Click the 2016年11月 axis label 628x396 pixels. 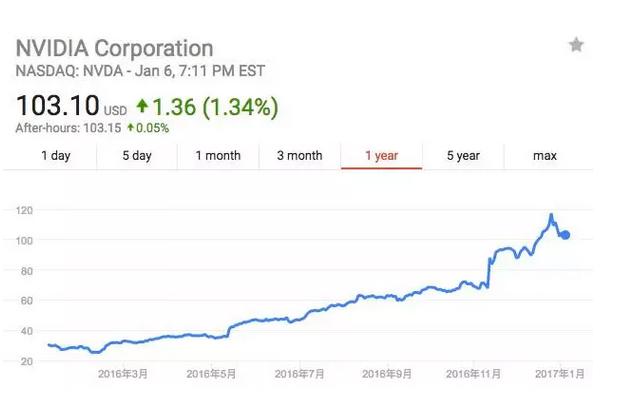click(473, 374)
